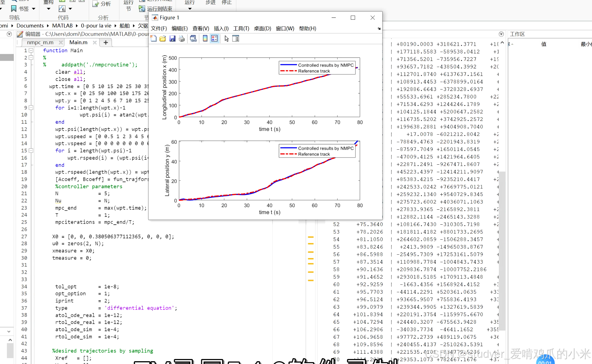The width and height of the screenshot is (592, 364).
Task: Click Open File folder icon in Figure 1
Action: (163, 38)
